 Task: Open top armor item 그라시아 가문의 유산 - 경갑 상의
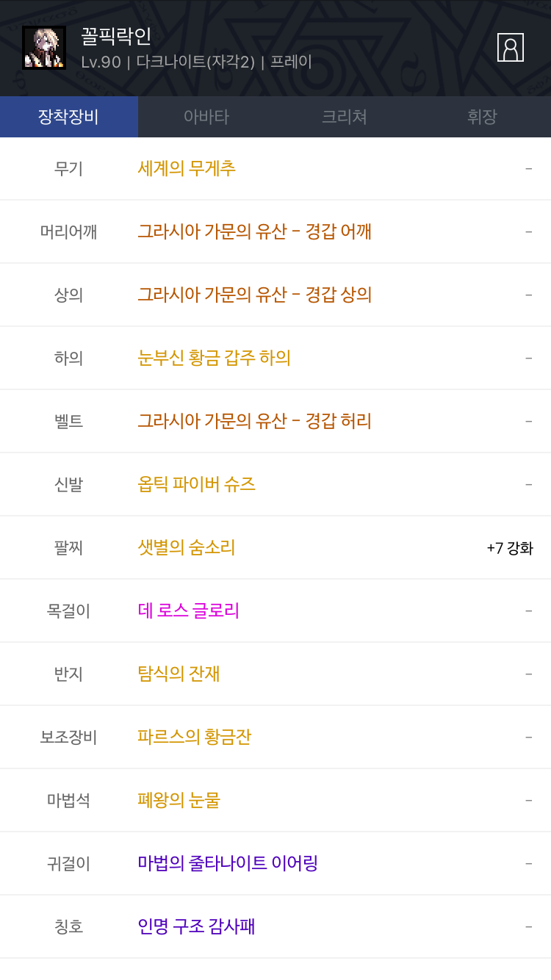[254, 295]
